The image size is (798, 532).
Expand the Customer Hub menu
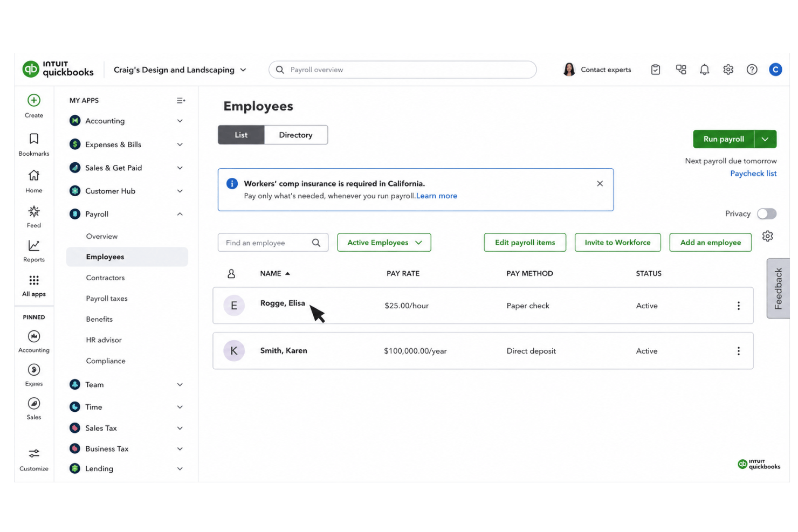point(180,191)
